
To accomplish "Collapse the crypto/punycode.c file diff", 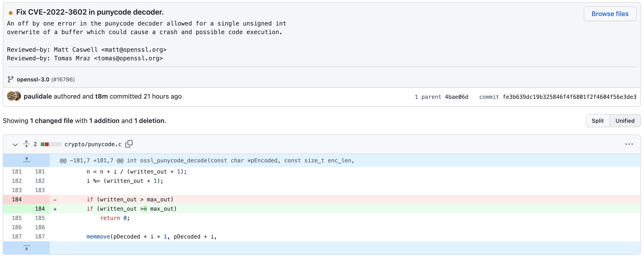I will [x=15, y=145].
